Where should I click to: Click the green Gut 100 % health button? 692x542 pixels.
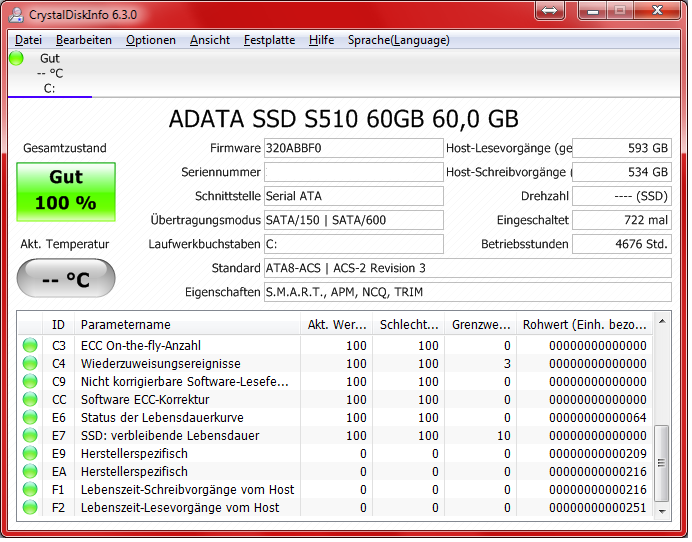pos(66,192)
